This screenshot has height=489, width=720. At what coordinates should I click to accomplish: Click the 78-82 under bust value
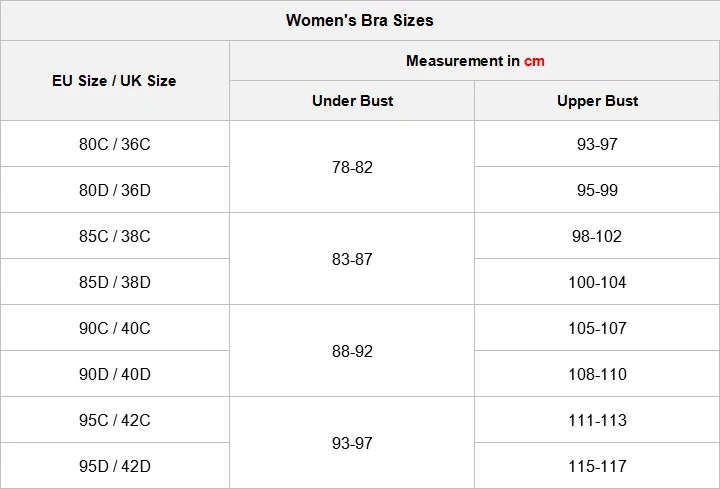(352, 167)
